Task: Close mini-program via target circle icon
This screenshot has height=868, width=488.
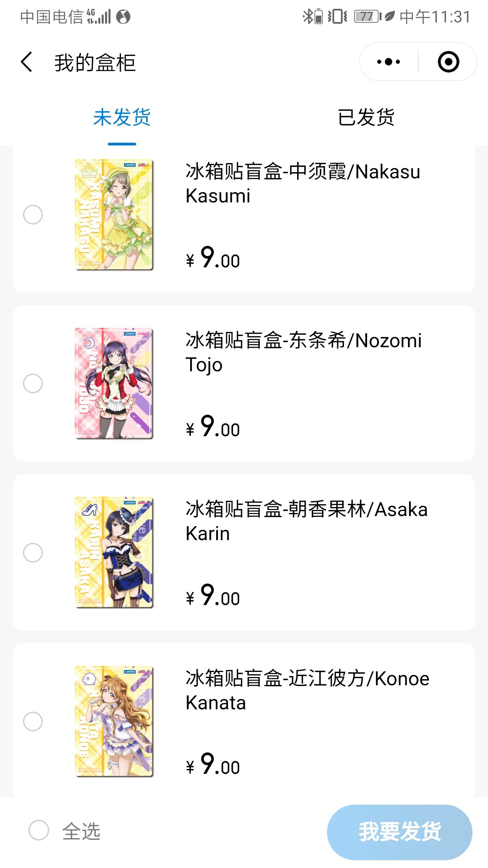Action: [x=448, y=62]
